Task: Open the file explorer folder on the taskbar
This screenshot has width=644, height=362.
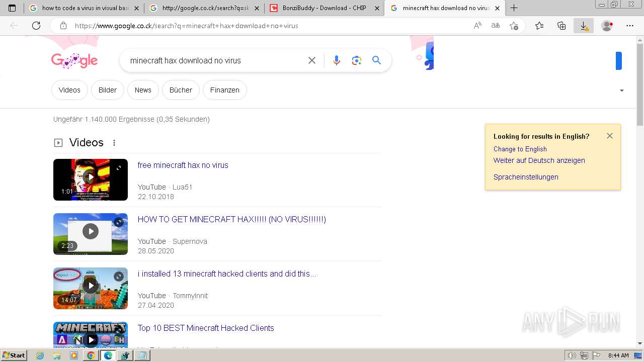Action: pyautogui.click(x=57, y=355)
